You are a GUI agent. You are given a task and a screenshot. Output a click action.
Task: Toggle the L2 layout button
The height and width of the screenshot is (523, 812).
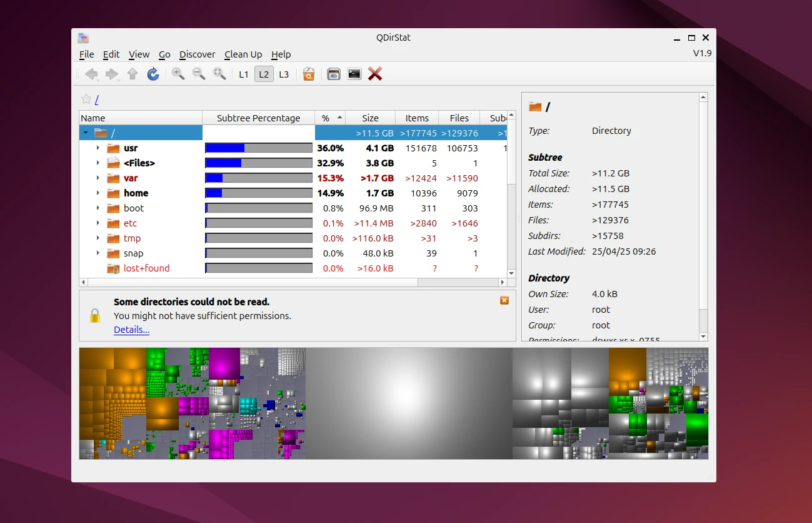(x=264, y=74)
